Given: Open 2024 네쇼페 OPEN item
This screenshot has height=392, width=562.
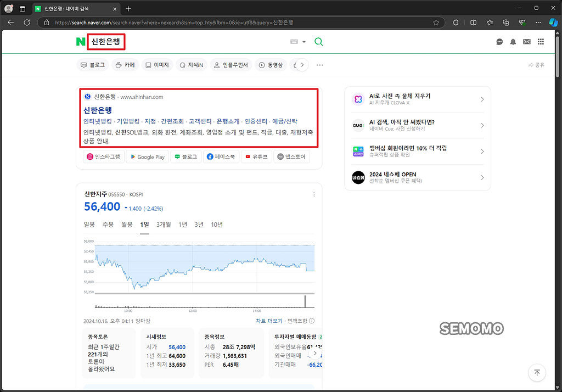Looking at the screenshot, I should pyautogui.click(x=418, y=177).
